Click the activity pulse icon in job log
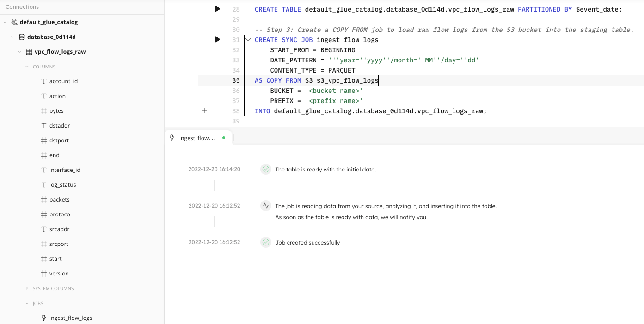The image size is (644, 324). [265, 206]
